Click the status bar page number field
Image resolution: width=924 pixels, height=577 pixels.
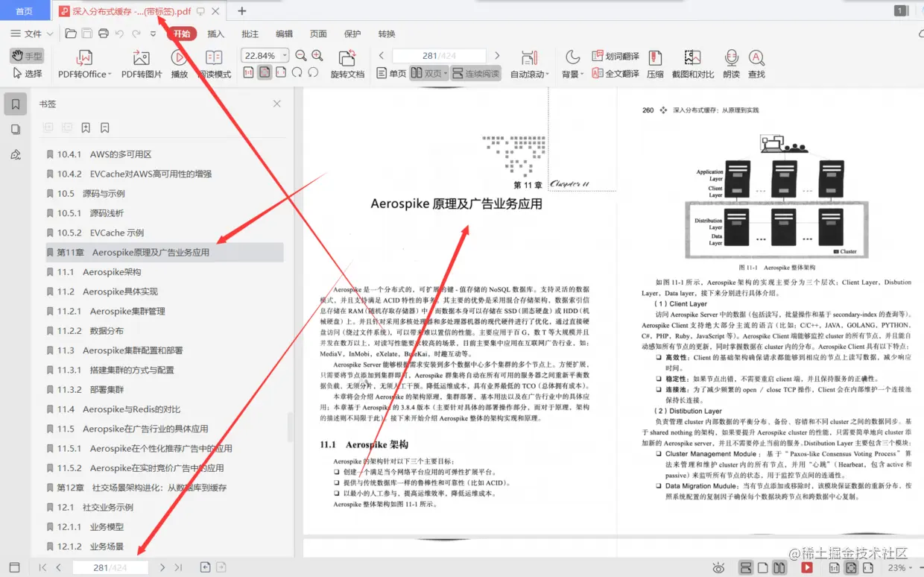(x=110, y=568)
